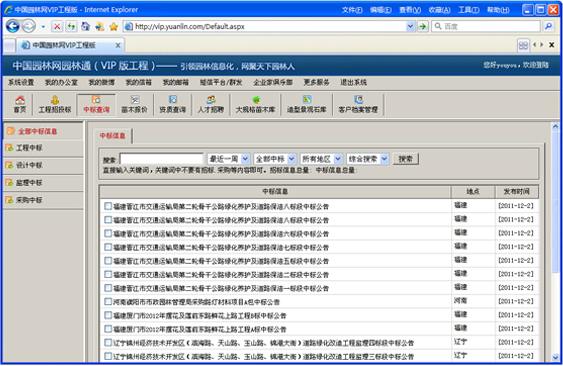The height and width of the screenshot is (366, 563).
Task: Select 工程中标 in the sidebar
Action: coord(43,148)
